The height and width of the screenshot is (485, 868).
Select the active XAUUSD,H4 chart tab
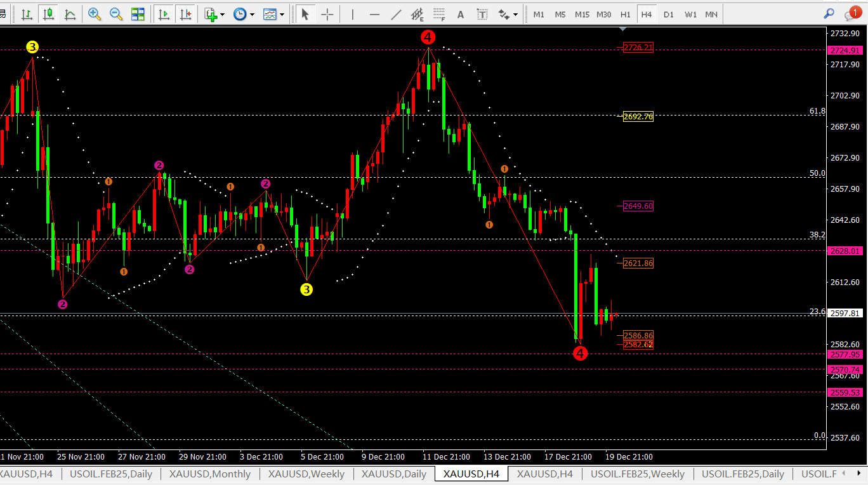pos(471,474)
